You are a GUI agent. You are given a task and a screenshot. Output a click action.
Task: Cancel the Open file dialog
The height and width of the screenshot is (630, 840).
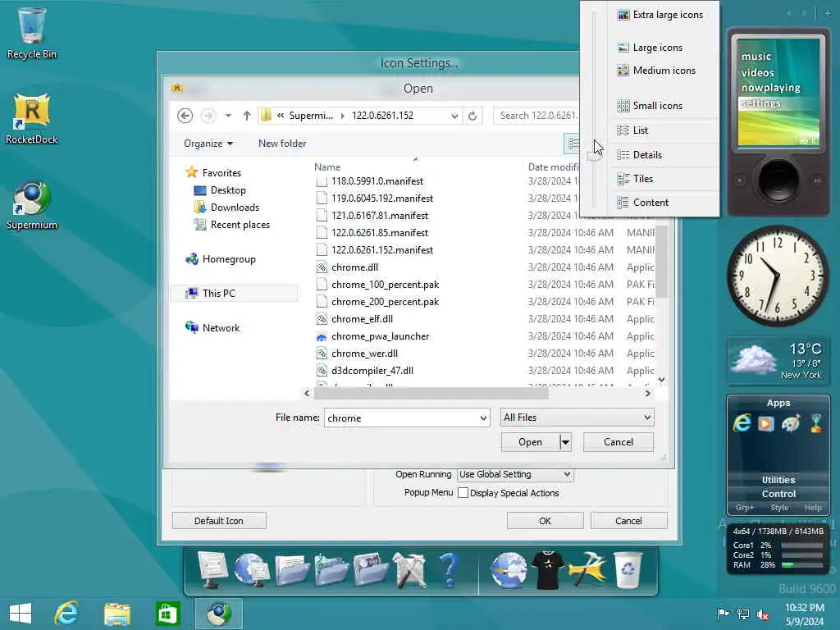tap(619, 442)
